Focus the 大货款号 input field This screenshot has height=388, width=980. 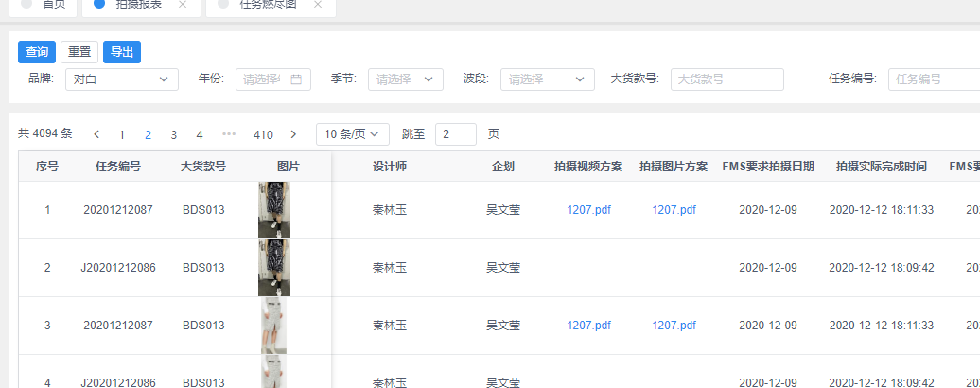(726, 79)
